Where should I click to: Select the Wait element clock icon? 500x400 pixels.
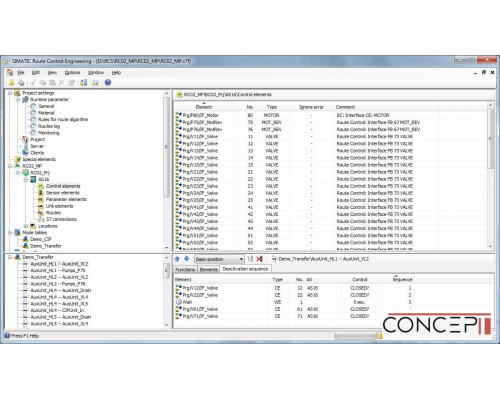[x=179, y=302]
